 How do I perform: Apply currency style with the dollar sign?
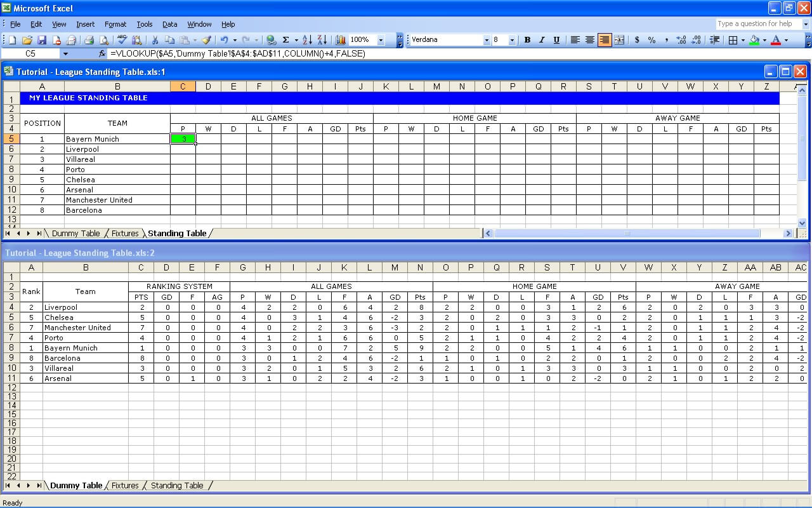pos(637,40)
